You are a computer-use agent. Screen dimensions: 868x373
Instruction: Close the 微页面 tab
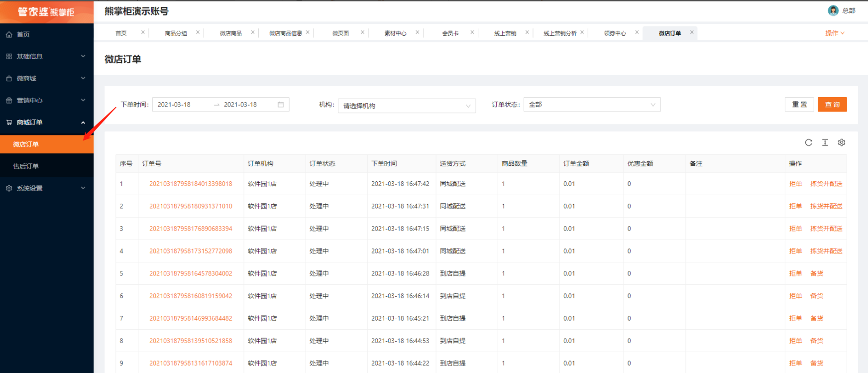(x=362, y=32)
